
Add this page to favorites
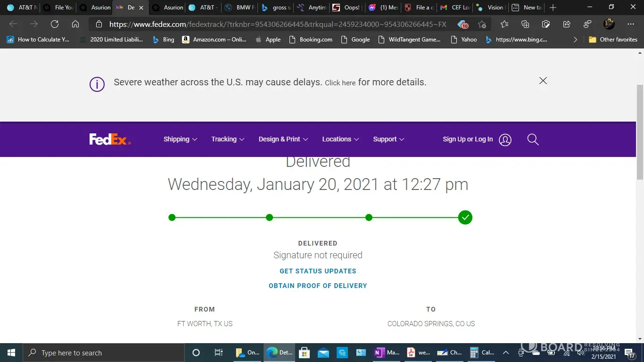pos(482,24)
